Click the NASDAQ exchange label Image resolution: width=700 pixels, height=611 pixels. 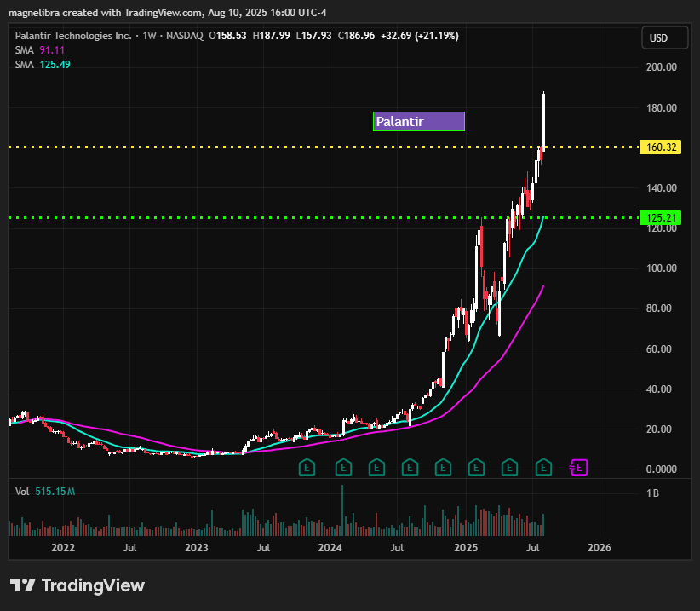185,36
